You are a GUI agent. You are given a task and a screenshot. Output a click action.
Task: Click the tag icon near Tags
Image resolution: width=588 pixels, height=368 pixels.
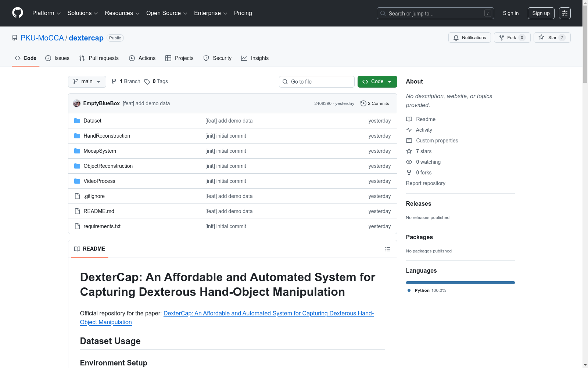147,82
